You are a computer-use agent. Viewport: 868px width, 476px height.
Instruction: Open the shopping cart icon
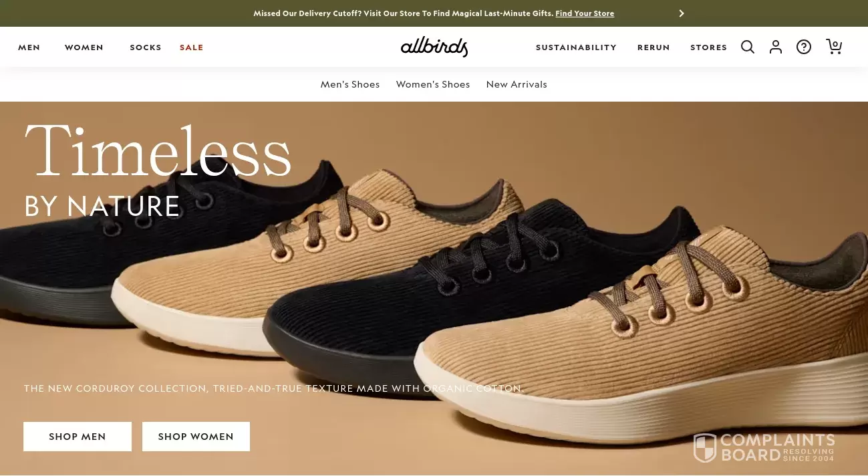(x=834, y=46)
